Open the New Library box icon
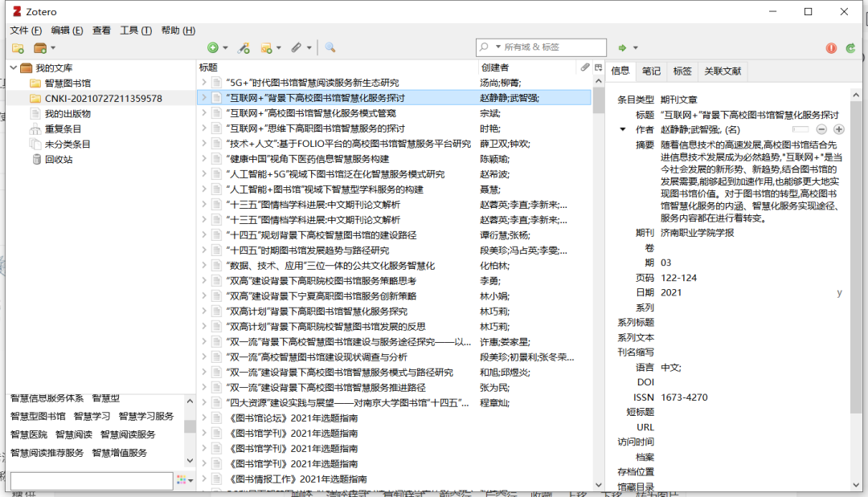Viewport: 868px width, 497px height. (x=40, y=48)
